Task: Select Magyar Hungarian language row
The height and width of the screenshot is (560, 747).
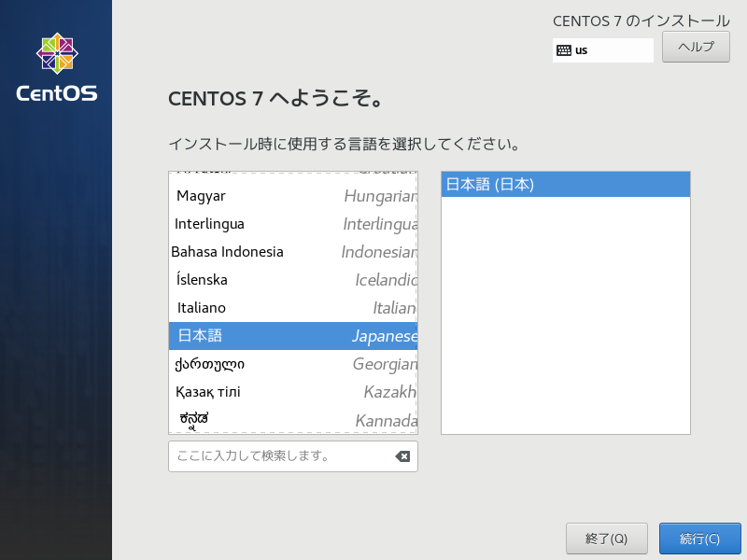Action: [293, 196]
